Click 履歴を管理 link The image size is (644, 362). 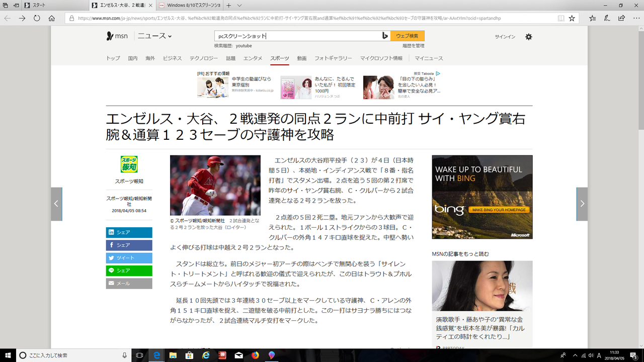pos(413,46)
